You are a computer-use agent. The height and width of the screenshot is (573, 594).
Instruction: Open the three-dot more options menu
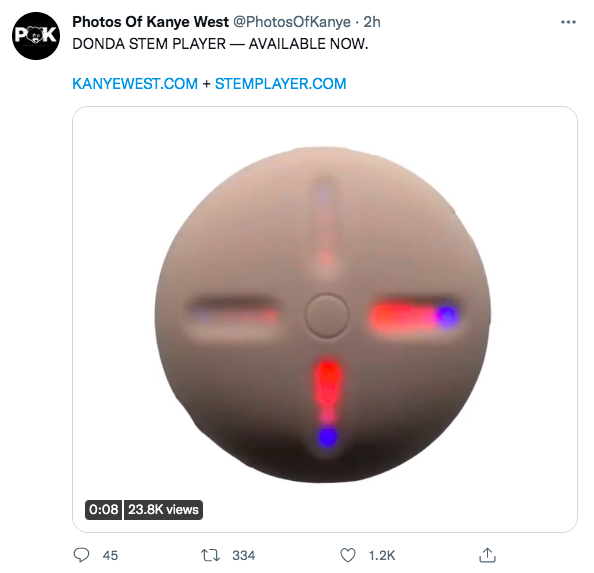(x=568, y=22)
